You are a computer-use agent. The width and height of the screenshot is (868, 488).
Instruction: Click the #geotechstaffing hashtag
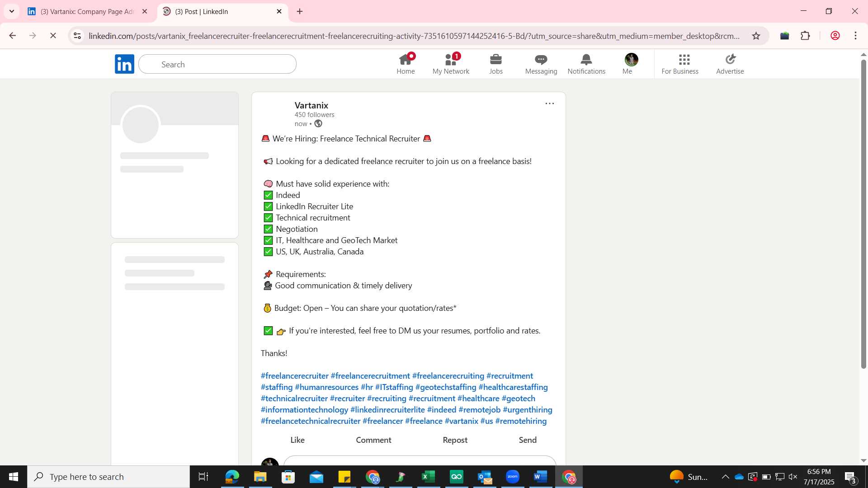[x=446, y=387]
